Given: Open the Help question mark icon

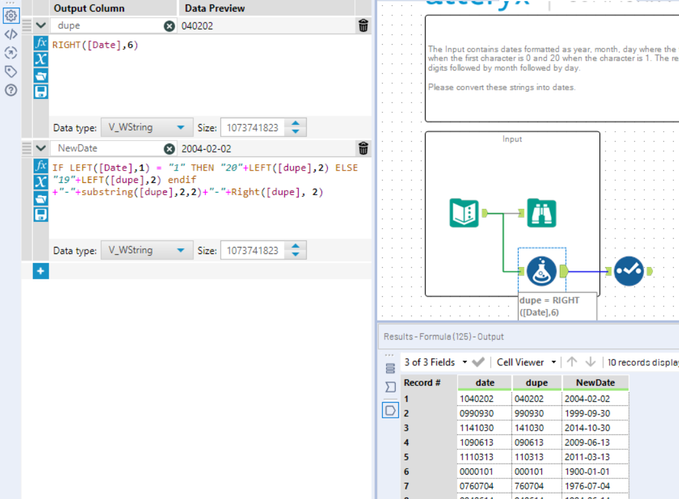Looking at the screenshot, I should 11,90.
